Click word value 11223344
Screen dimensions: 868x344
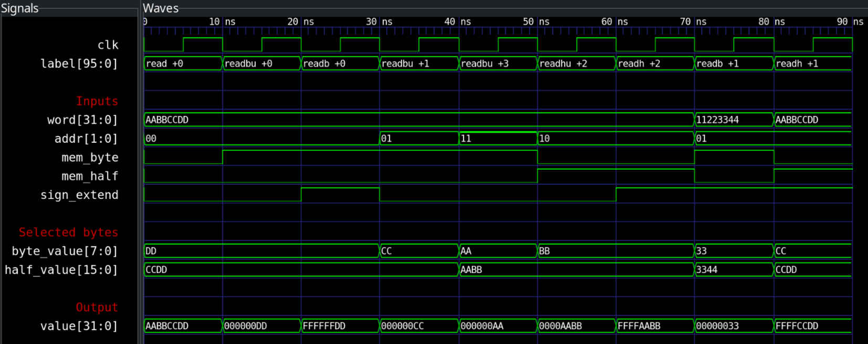point(734,120)
